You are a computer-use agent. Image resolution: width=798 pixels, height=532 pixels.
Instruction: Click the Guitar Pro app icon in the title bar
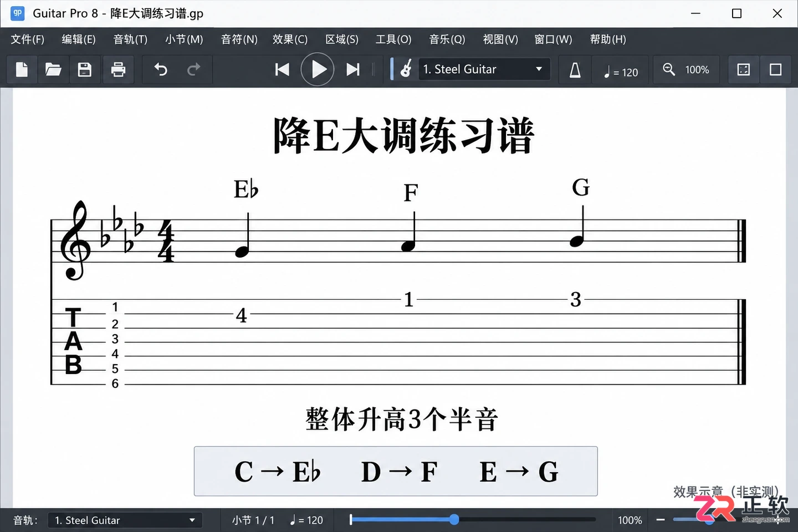click(x=17, y=13)
